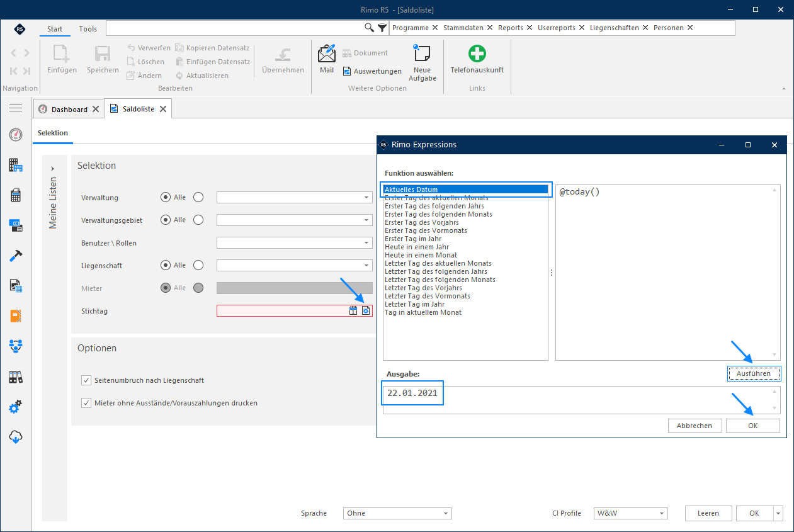Click the filter funnel icon
Viewport: 794px width, 532px height.
(x=382, y=28)
